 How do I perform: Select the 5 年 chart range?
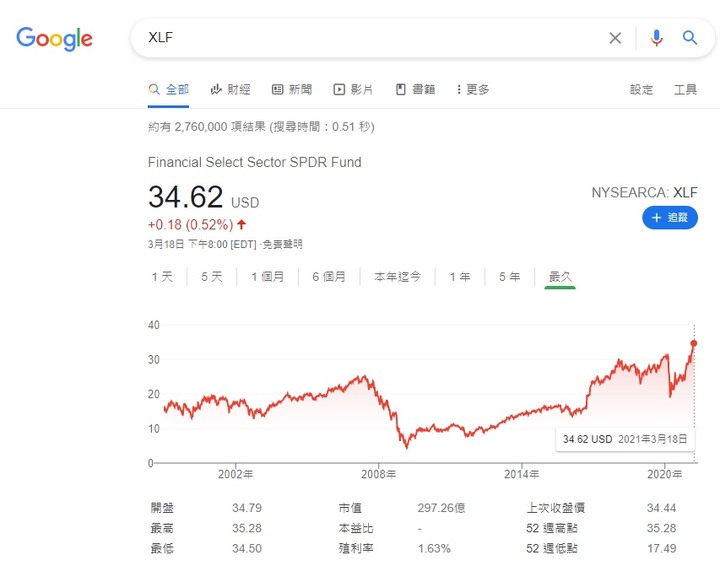point(510,277)
